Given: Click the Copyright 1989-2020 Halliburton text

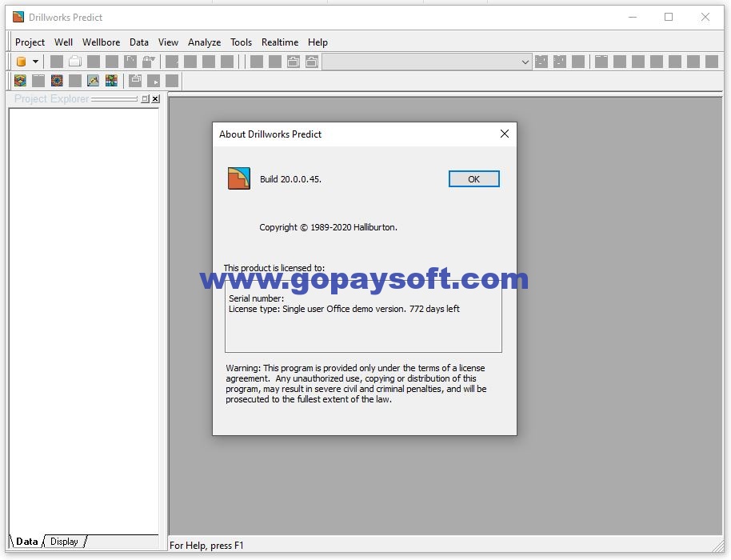Looking at the screenshot, I should (328, 227).
